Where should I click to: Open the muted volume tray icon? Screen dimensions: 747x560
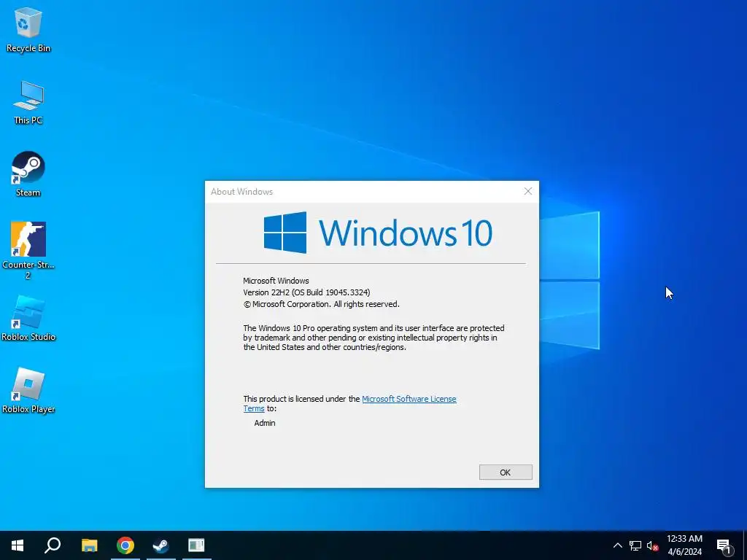coord(652,545)
